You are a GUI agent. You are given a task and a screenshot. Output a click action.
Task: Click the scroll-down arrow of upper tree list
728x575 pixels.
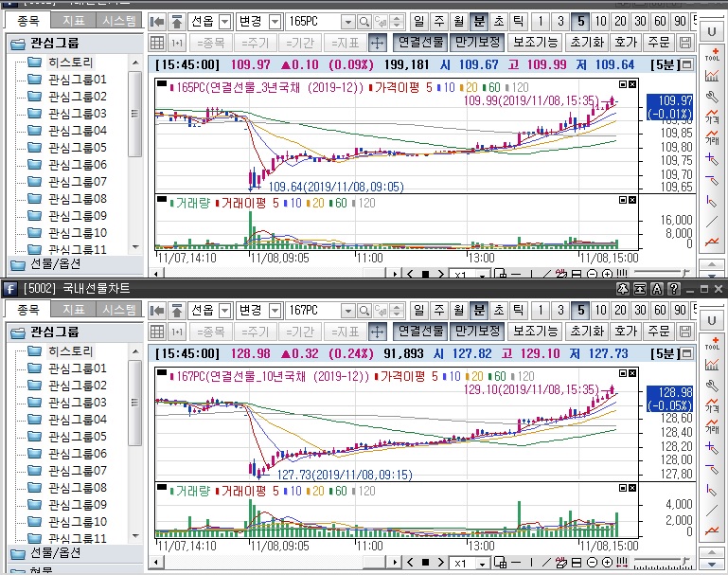click(x=135, y=247)
